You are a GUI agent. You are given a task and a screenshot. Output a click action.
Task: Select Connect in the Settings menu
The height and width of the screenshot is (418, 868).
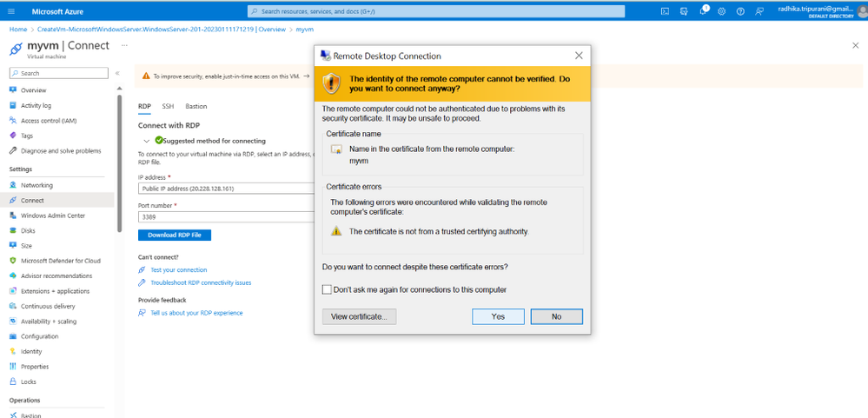point(57,201)
